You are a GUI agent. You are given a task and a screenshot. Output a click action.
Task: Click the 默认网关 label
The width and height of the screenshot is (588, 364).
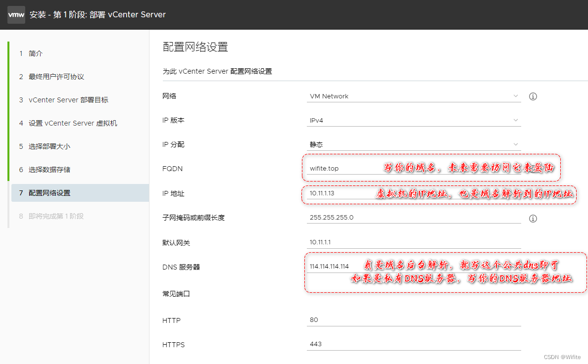(x=176, y=243)
